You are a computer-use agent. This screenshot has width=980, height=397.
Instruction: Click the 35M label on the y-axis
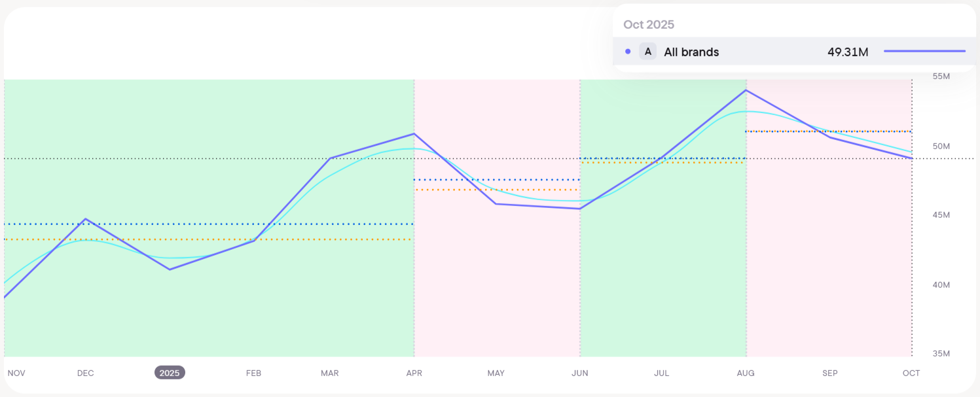pos(941,354)
